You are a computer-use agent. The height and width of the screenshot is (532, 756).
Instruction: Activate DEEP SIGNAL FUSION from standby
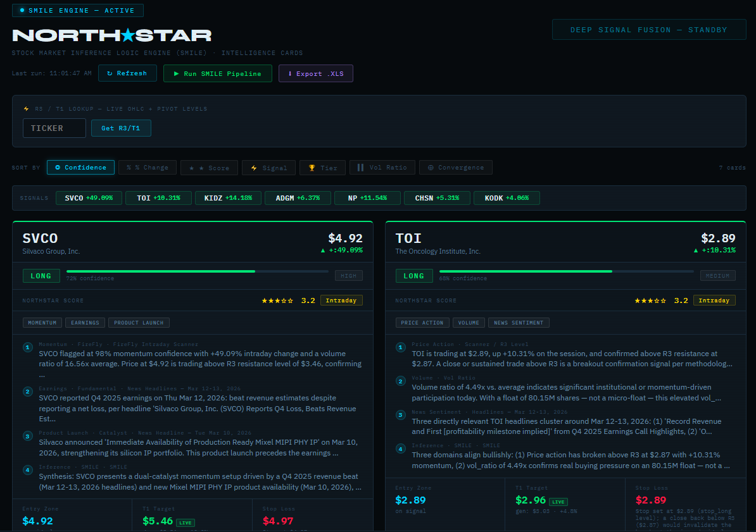click(648, 29)
